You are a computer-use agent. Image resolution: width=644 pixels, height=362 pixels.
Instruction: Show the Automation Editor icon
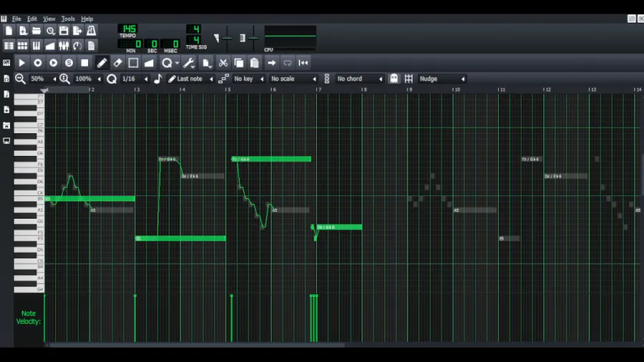coord(50,46)
